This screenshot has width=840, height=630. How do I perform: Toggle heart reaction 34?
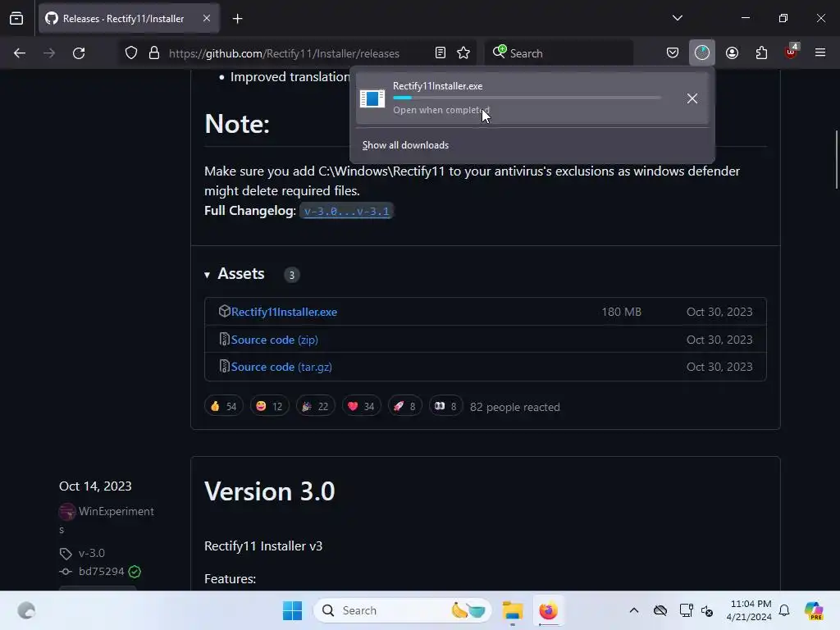coord(361,406)
